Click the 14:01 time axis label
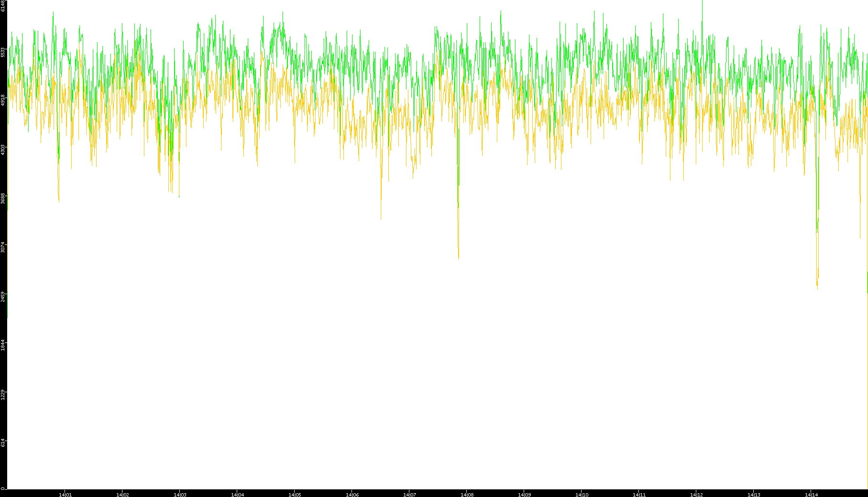This screenshot has width=868, height=497. tap(65, 495)
